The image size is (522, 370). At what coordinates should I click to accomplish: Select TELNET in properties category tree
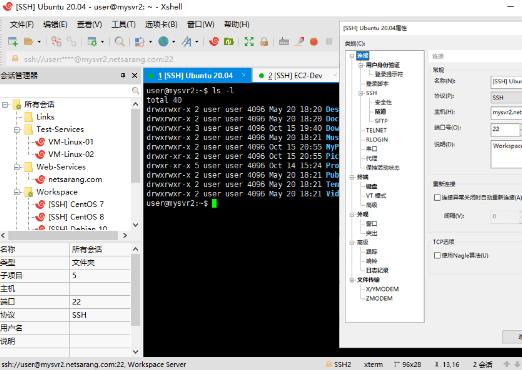376,130
